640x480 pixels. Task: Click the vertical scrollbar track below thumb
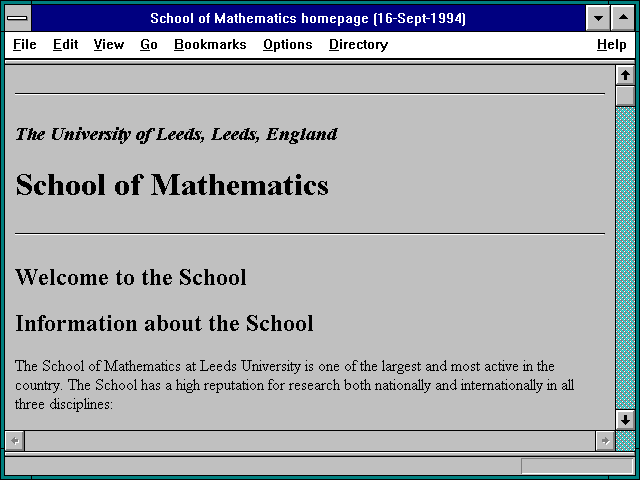625,258
